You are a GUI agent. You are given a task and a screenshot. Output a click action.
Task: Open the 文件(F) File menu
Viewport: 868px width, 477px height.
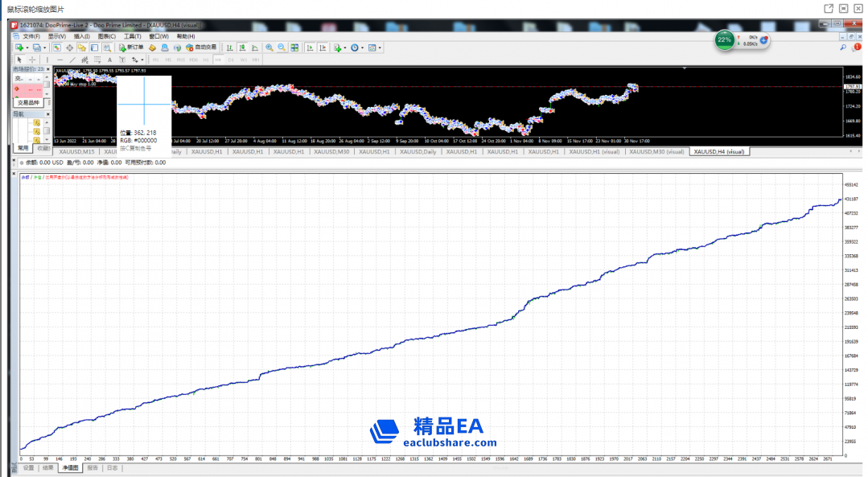pyautogui.click(x=31, y=36)
